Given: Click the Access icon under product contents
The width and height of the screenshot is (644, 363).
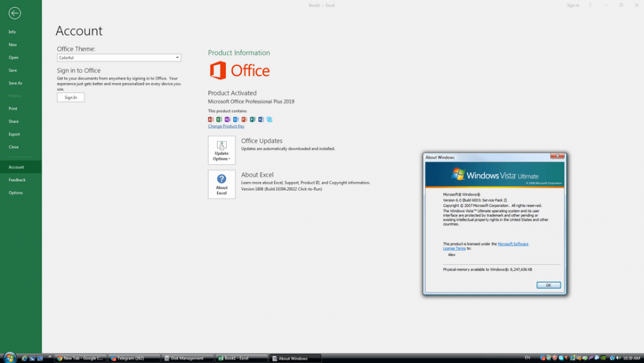Looking at the screenshot, I should click(211, 119).
